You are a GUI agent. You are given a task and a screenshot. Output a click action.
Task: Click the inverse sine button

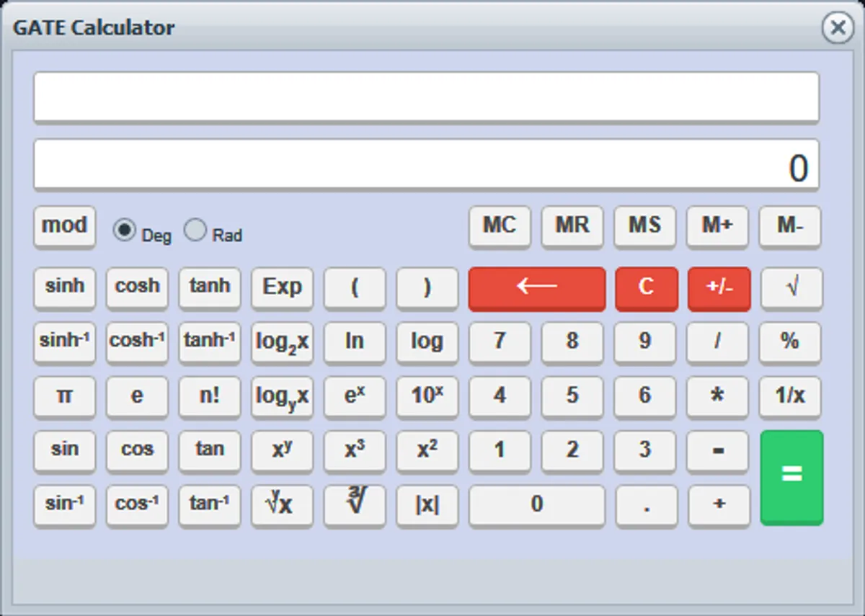click(64, 506)
